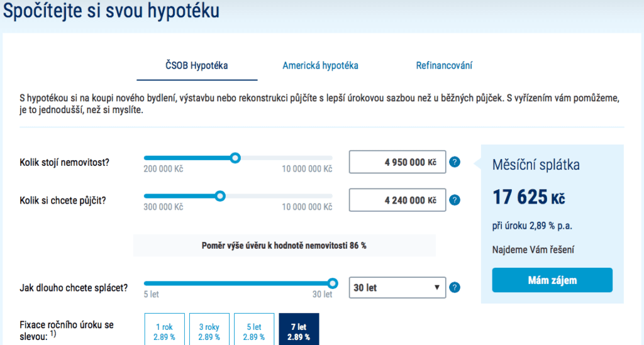The image size is (644, 345).
Task: Select 3 roky fixation option
Action: tap(209, 331)
